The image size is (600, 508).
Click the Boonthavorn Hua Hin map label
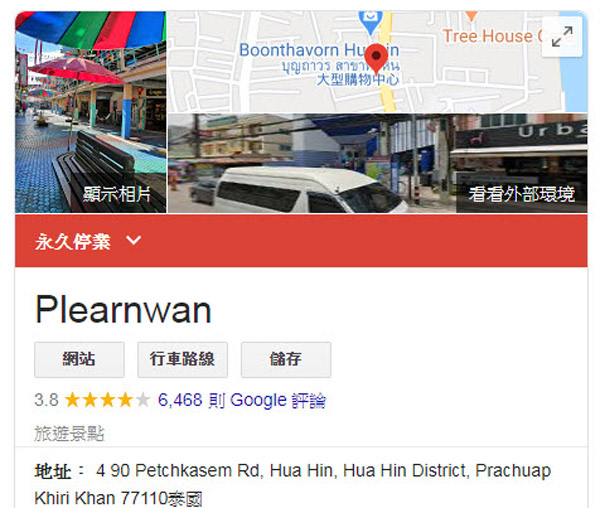pyautogui.click(x=319, y=50)
